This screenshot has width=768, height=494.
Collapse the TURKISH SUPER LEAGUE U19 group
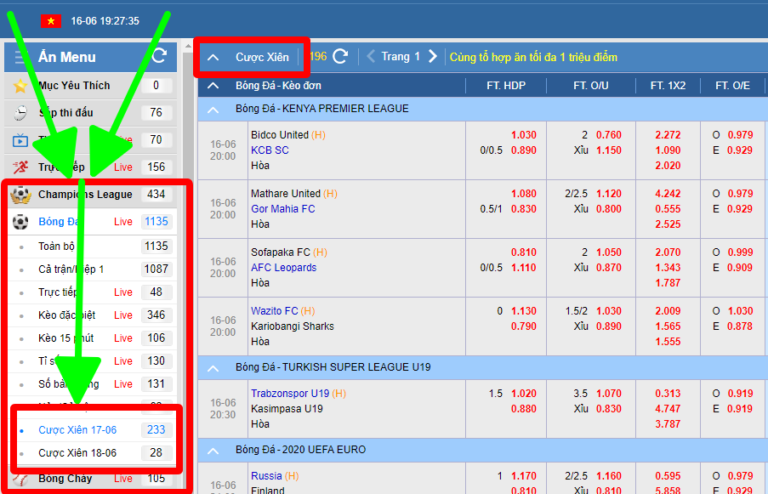pos(212,367)
